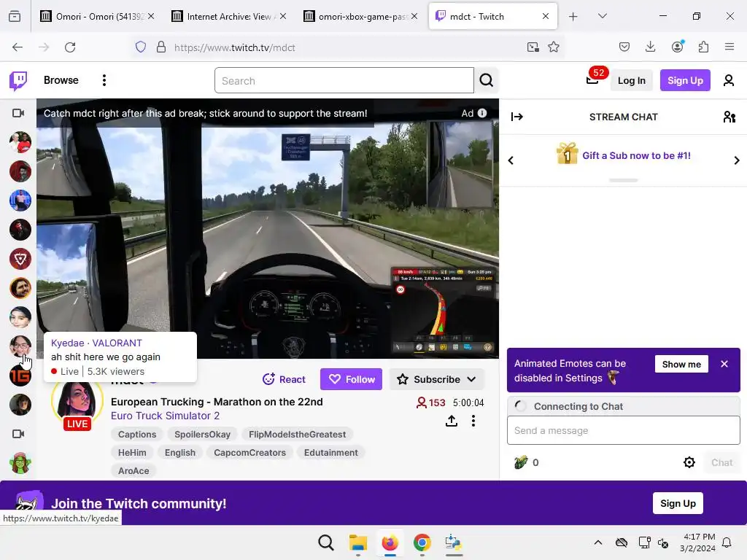The height and width of the screenshot is (560, 747).
Task: Click the Ad info icon
Action: pos(482,113)
